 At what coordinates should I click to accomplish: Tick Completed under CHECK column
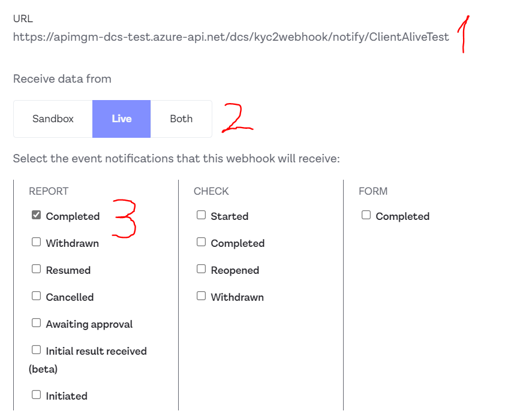click(202, 242)
